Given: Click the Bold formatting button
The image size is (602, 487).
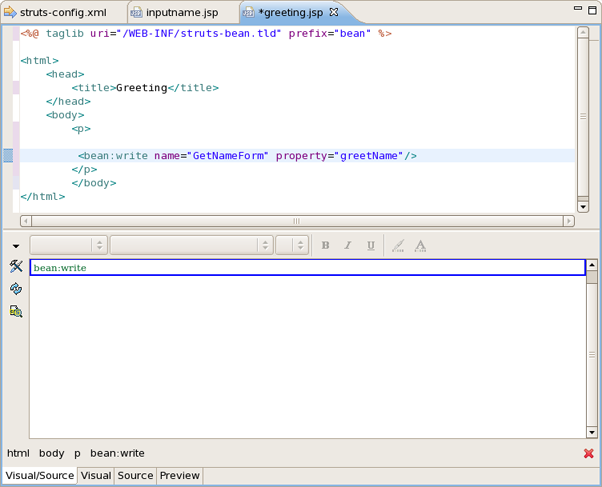Looking at the screenshot, I should [325, 245].
